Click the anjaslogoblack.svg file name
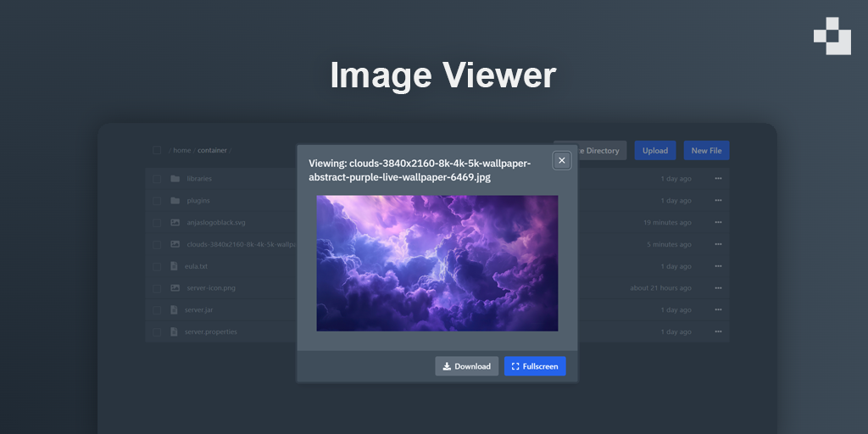 pos(216,223)
